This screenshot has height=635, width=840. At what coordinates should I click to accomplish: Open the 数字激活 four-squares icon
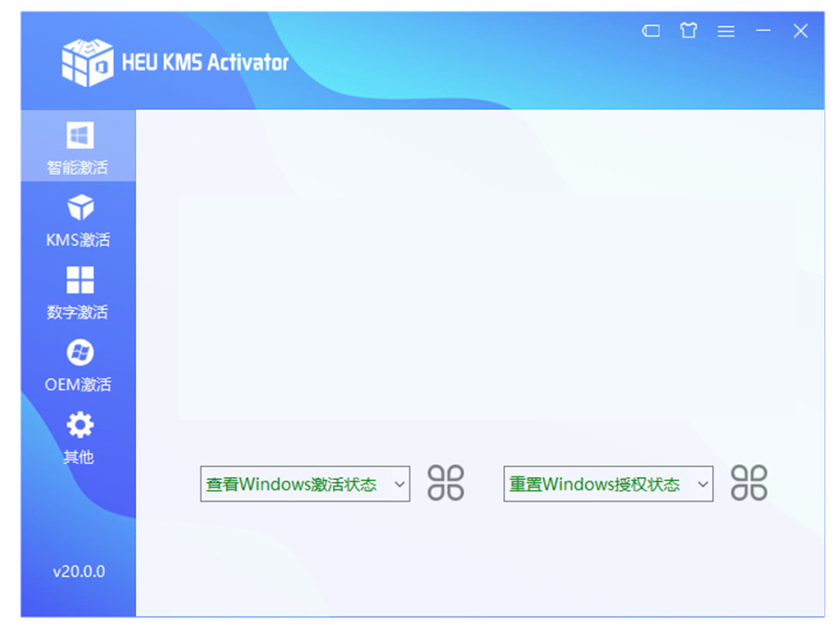[79, 279]
